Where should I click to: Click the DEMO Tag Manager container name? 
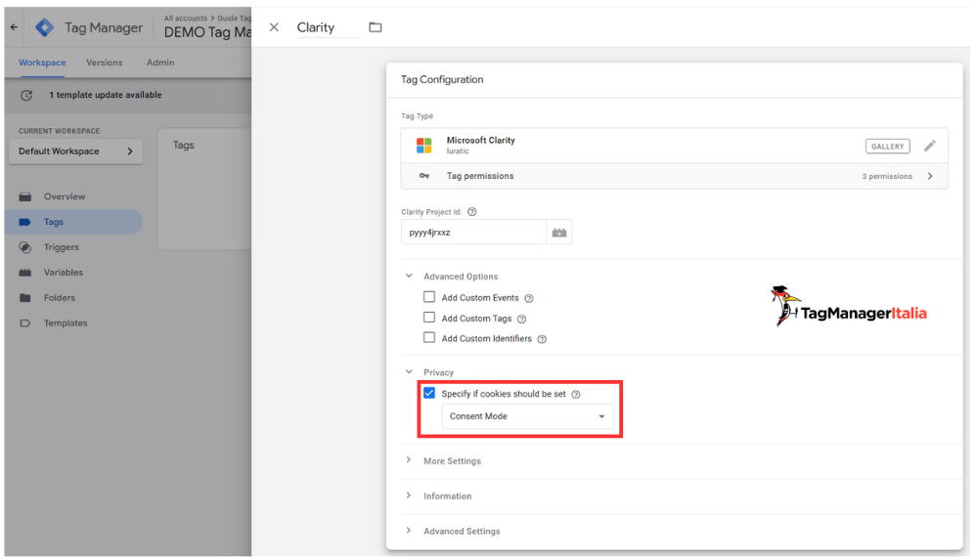tap(208, 32)
